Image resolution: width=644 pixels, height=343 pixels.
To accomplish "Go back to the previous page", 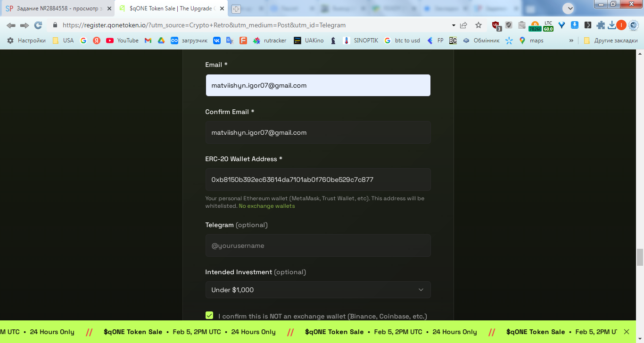I will (x=11, y=25).
